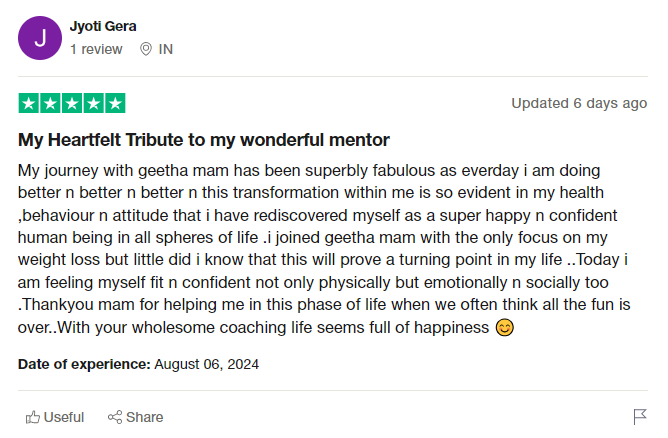The height and width of the screenshot is (438, 668).
Task: Mark the review as Useful
Action: point(64,417)
